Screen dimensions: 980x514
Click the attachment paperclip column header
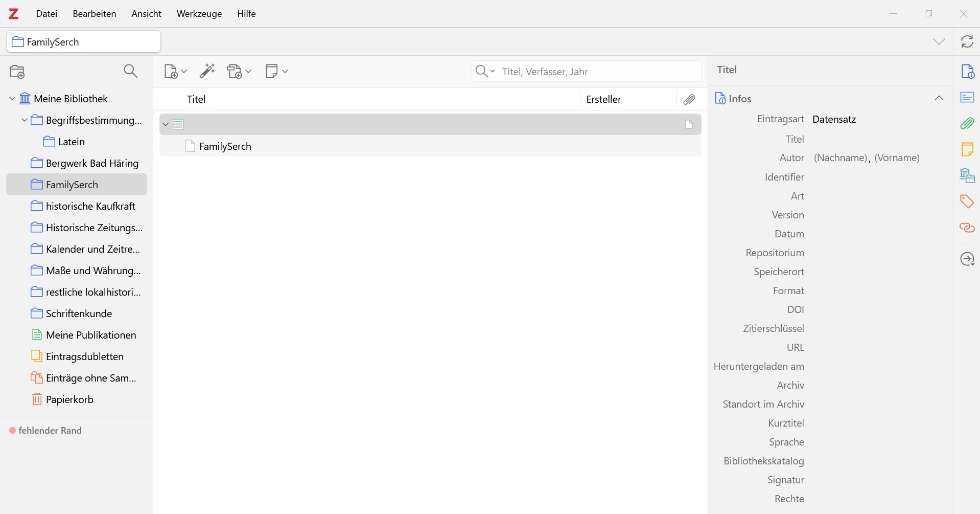click(x=690, y=99)
